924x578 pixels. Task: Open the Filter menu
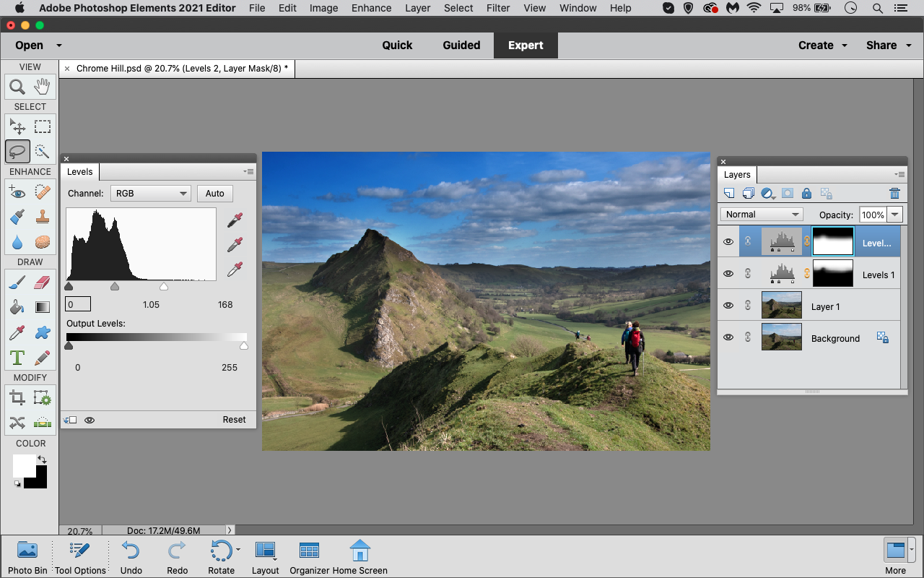[x=498, y=8]
